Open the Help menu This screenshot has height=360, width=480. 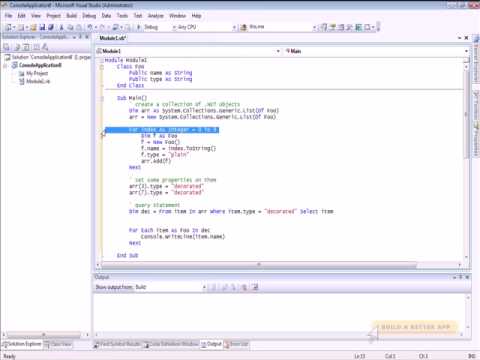pos(196,16)
